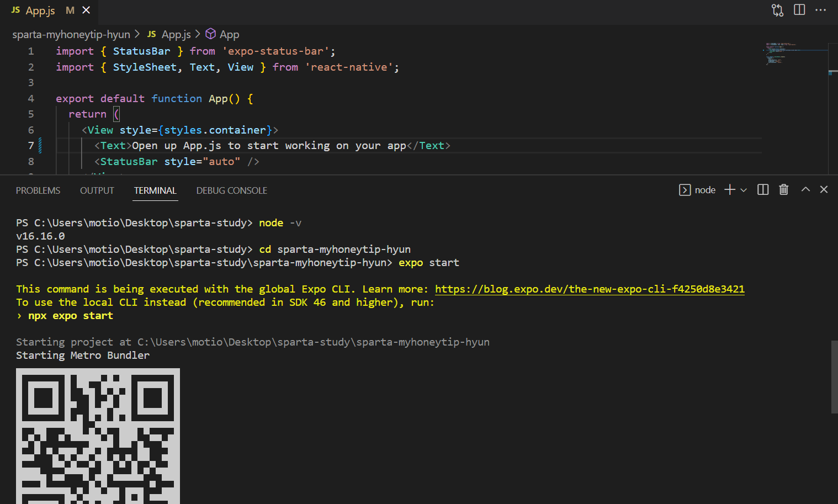Open the launch profile dropdown arrow
The width and height of the screenshot is (838, 504).
point(744,190)
